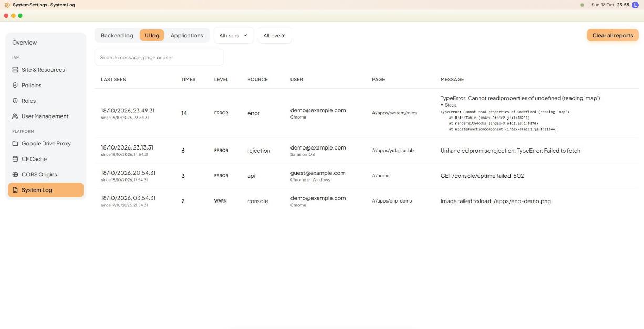The image size is (644, 329).
Task: Open the All users dropdown
Action: (x=233, y=35)
